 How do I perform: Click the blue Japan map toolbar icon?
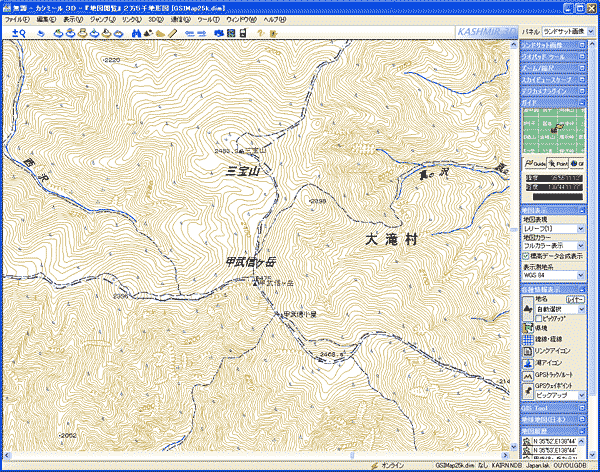point(219,34)
